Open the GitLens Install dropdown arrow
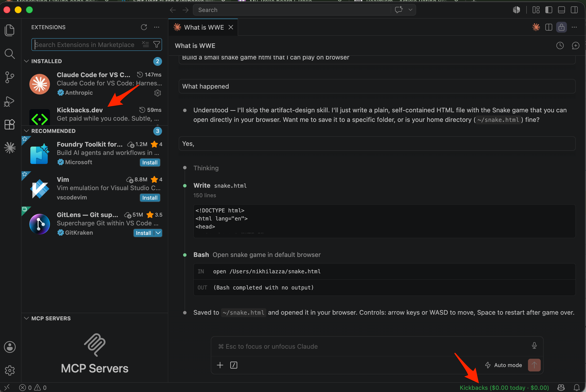 [x=158, y=233]
